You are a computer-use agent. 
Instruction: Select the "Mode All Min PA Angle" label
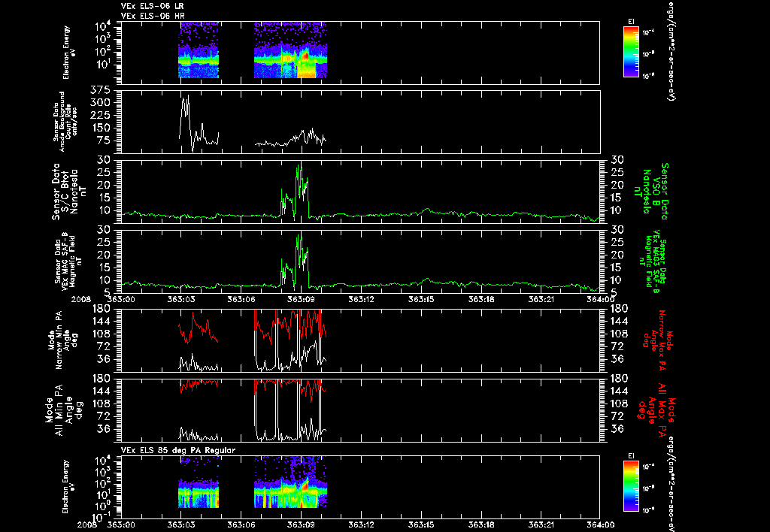64,410
